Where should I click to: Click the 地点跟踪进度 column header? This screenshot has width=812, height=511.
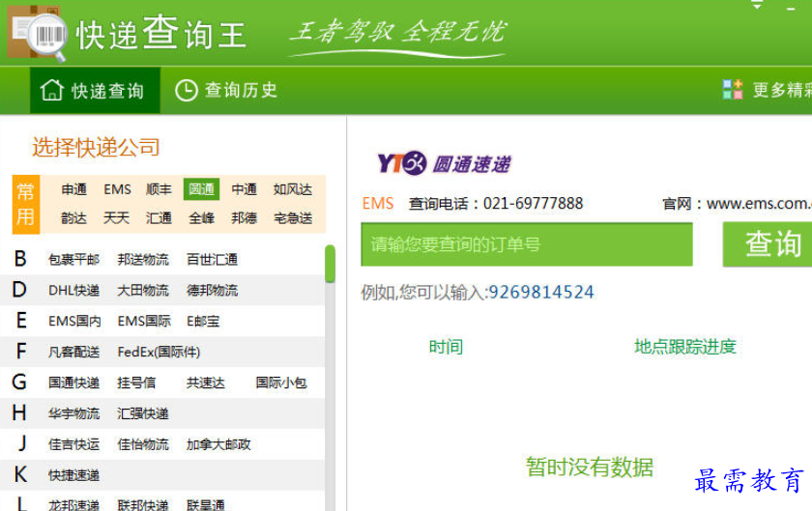click(685, 347)
